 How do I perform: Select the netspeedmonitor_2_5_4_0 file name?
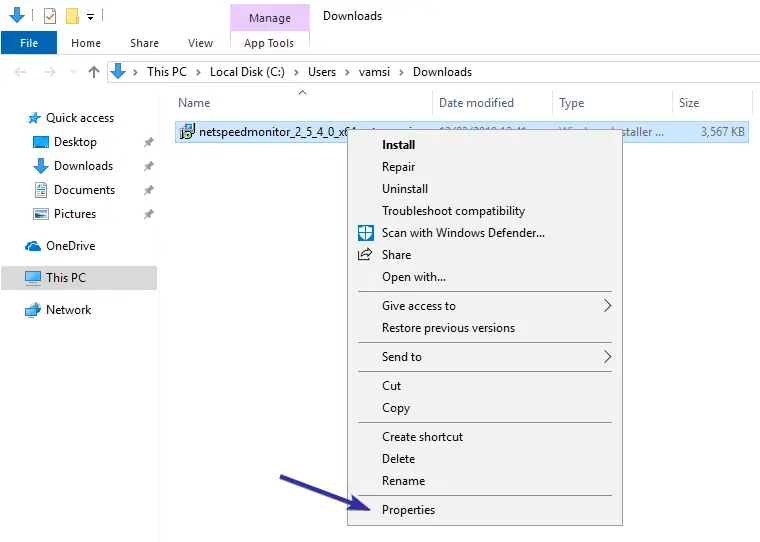271,132
